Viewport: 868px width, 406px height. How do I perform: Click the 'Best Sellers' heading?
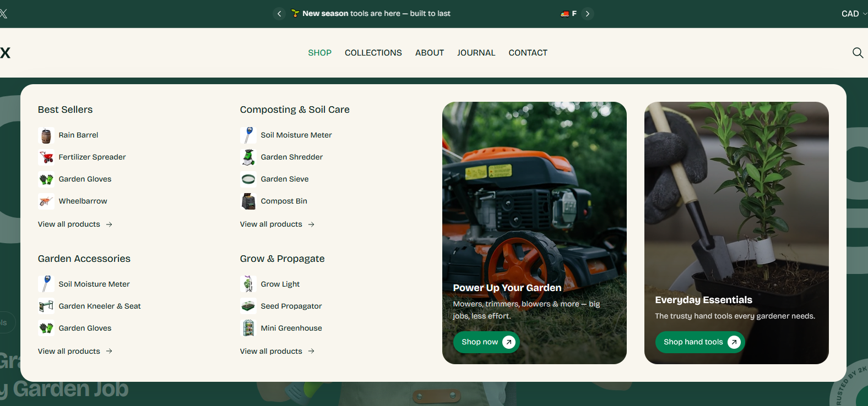click(66, 109)
